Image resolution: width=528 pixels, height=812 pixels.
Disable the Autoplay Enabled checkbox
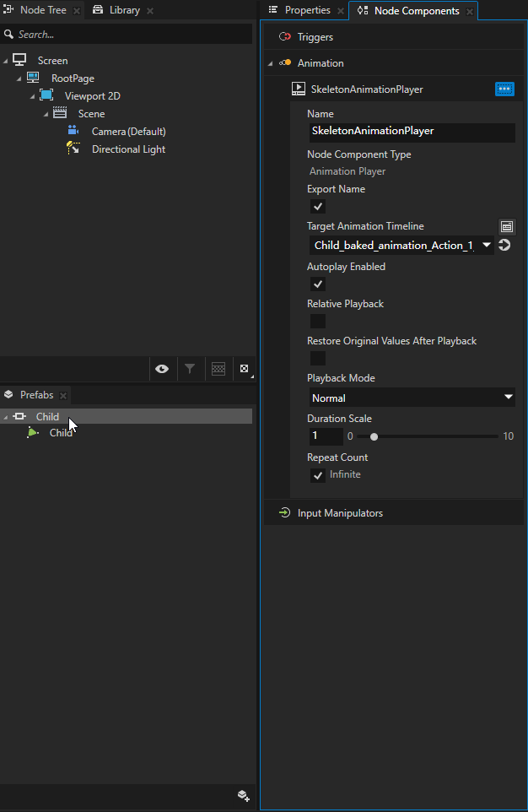tap(318, 284)
